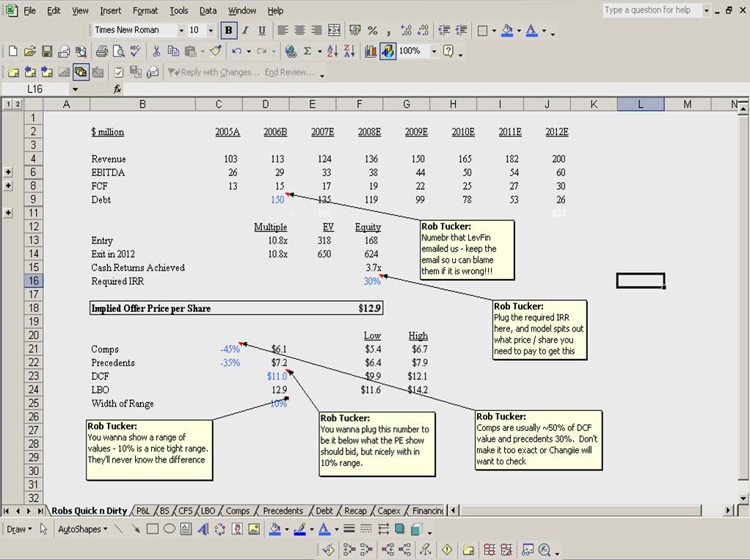Click the Type a question for help box

tap(652, 10)
